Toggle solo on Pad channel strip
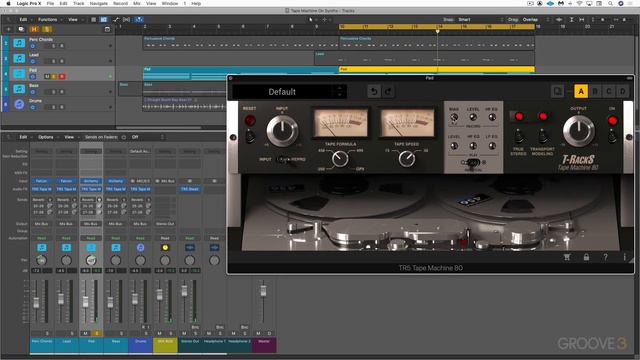The image size is (640, 360). click(97, 333)
